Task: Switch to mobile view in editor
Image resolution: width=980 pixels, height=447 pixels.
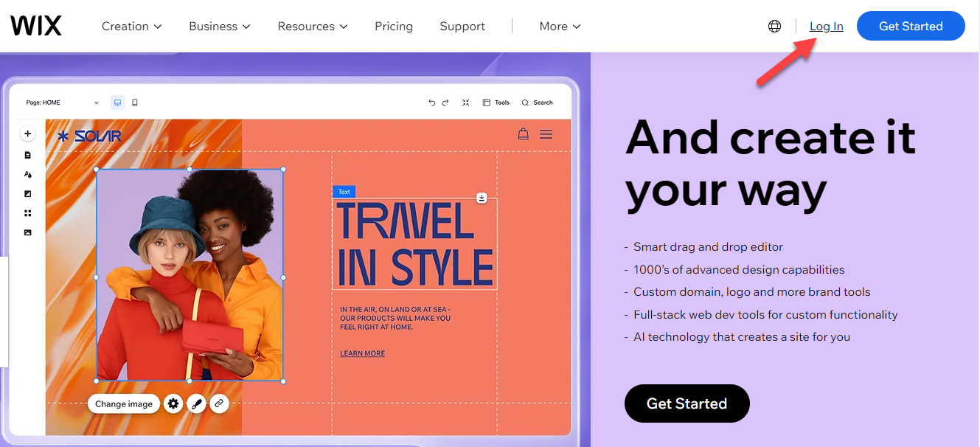Action: [x=135, y=103]
